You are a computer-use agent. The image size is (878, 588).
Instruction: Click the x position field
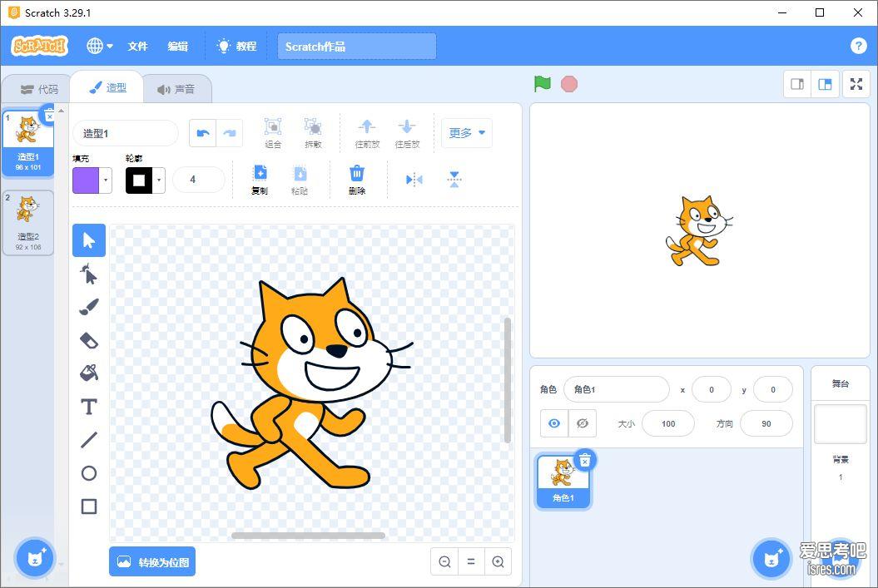(712, 389)
